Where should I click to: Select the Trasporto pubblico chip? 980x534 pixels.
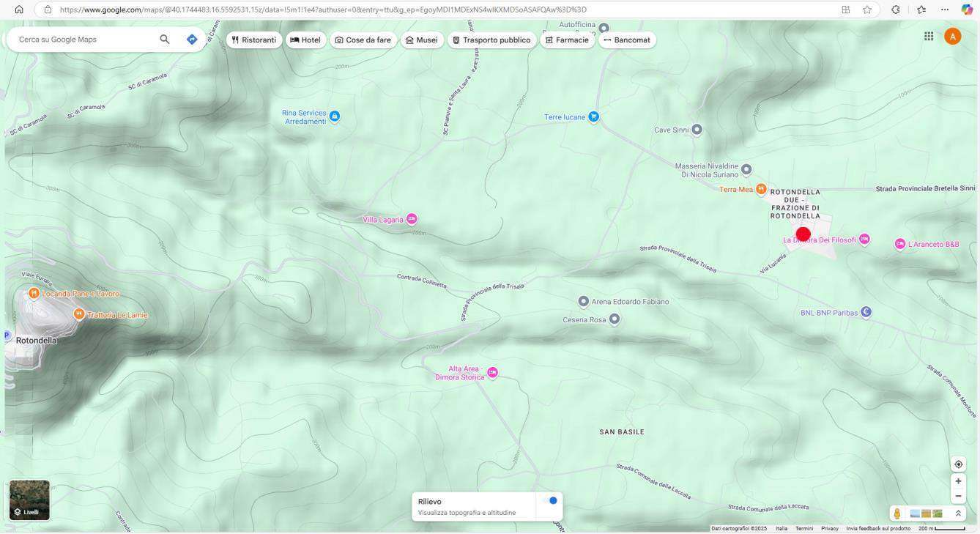pyautogui.click(x=491, y=40)
